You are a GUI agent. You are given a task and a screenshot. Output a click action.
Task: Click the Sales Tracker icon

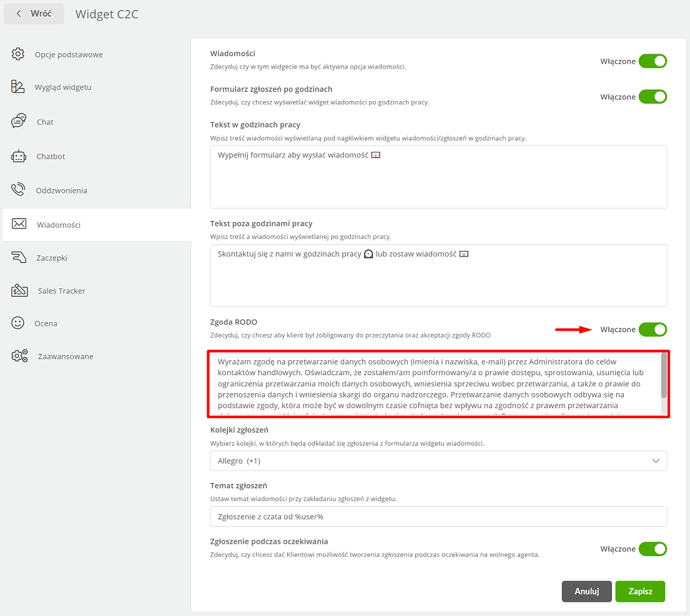click(19, 290)
